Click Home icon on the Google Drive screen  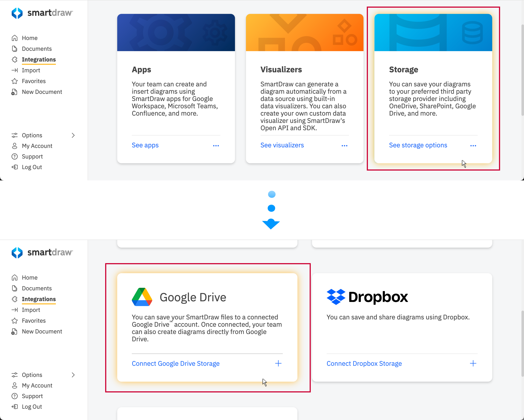point(15,278)
